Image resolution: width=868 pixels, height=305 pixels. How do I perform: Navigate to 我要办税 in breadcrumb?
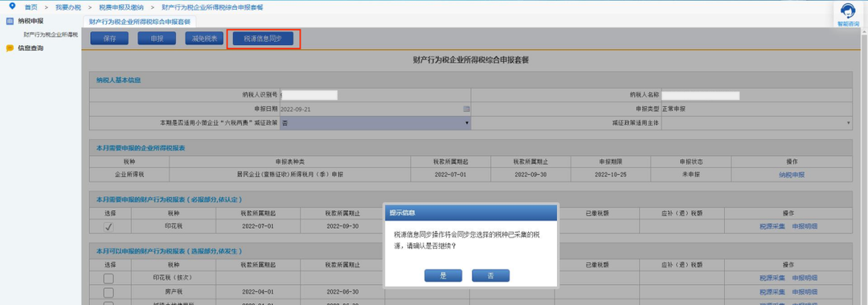68,7
